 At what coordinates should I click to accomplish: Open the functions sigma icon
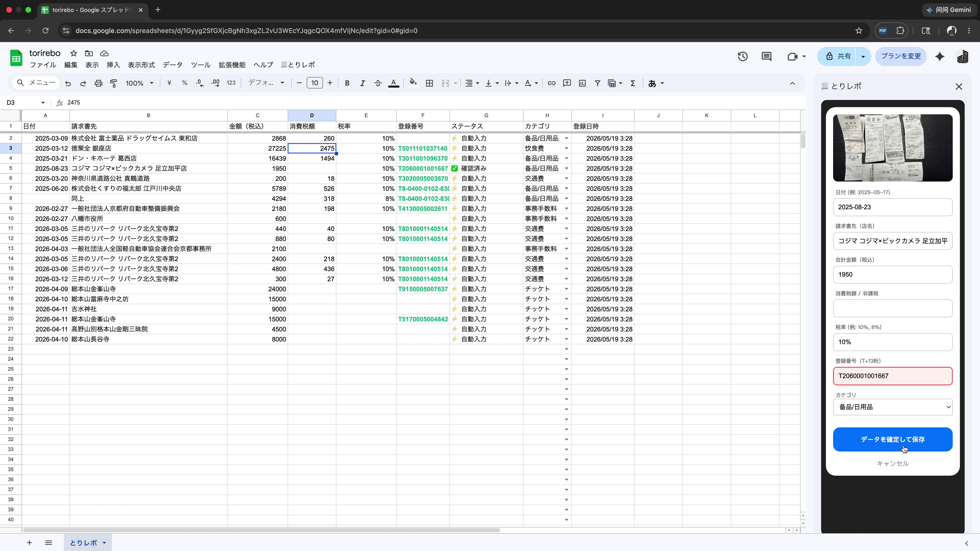tap(633, 83)
